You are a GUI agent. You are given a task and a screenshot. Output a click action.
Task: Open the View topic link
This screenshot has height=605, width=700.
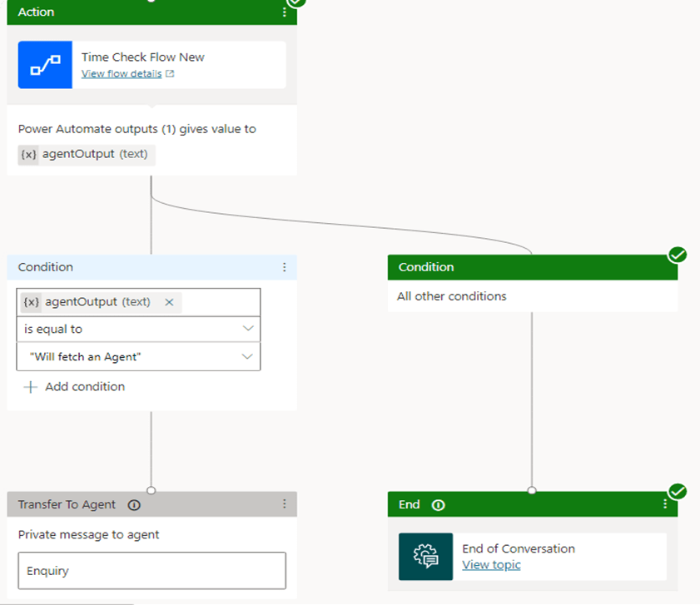point(491,565)
